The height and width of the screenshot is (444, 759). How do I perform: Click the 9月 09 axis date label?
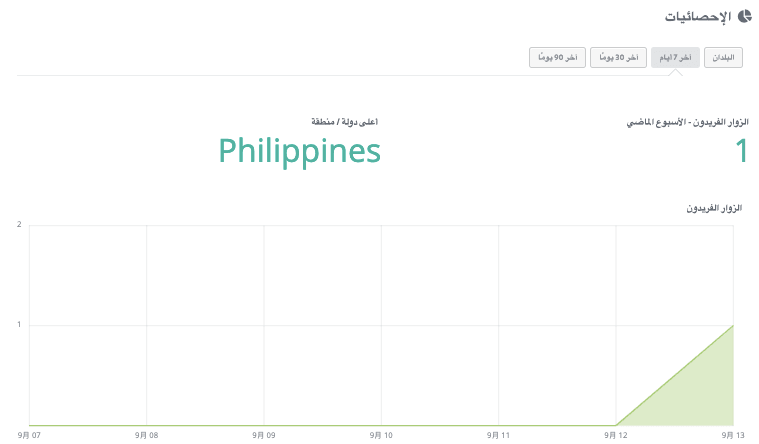point(264,435)
